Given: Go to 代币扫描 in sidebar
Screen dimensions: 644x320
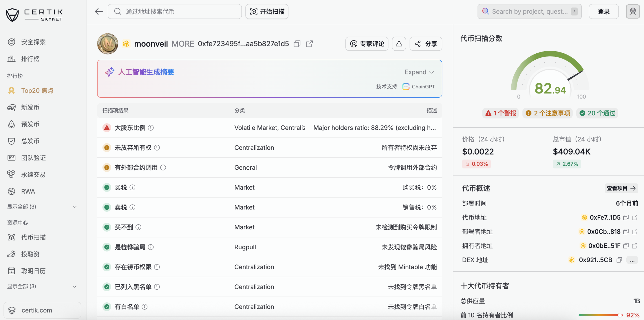Looking at the screenshot, I should pyautogui.click(x=33, y=237).
